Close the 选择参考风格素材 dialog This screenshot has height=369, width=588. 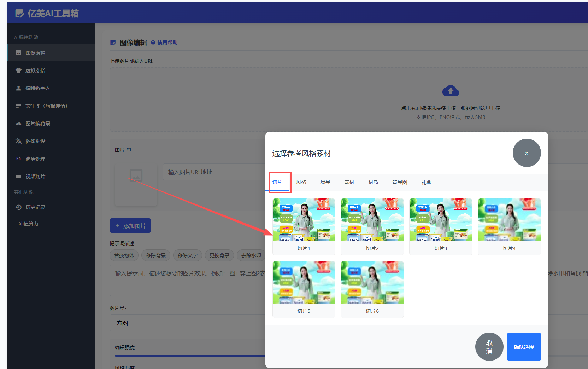[527, 153]
